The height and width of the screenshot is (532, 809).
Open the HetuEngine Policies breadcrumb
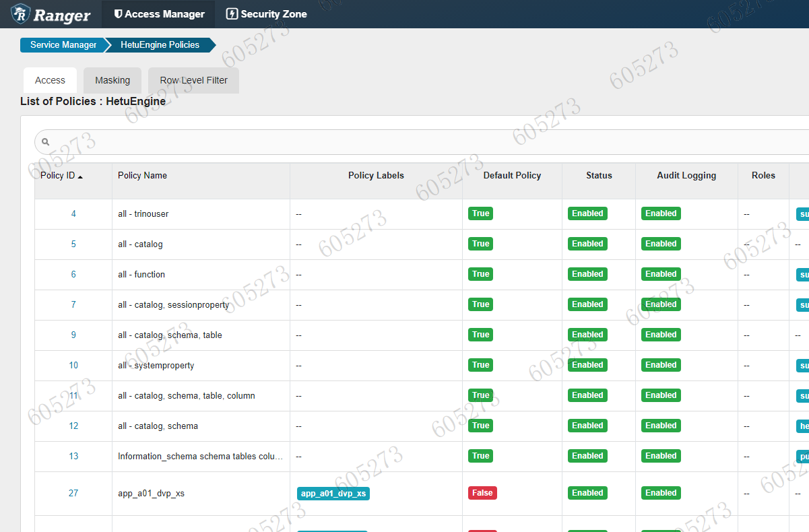click(x=160, y=45)
